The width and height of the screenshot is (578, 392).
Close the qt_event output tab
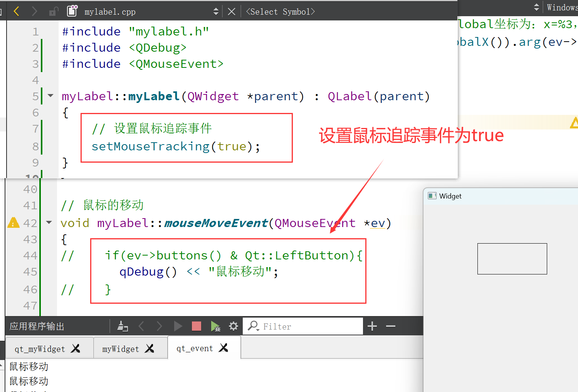click(x=223, y=348)
